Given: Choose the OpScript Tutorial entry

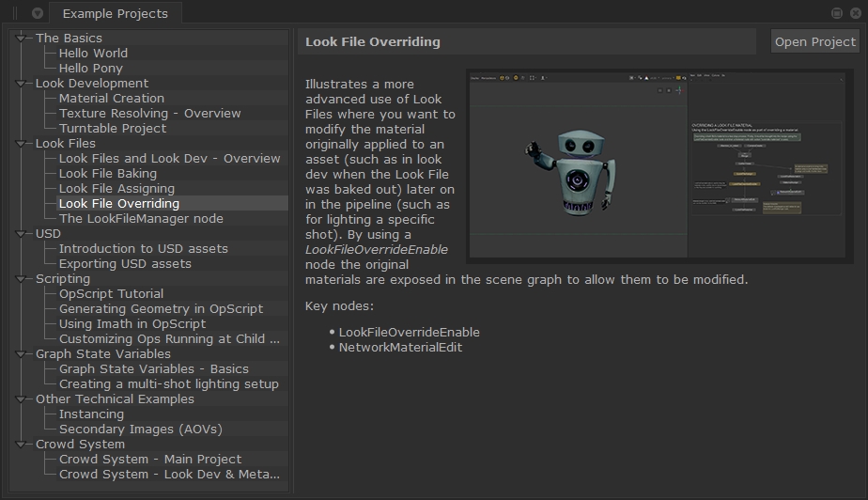Looking at the screenshot, I should [111, 294].
